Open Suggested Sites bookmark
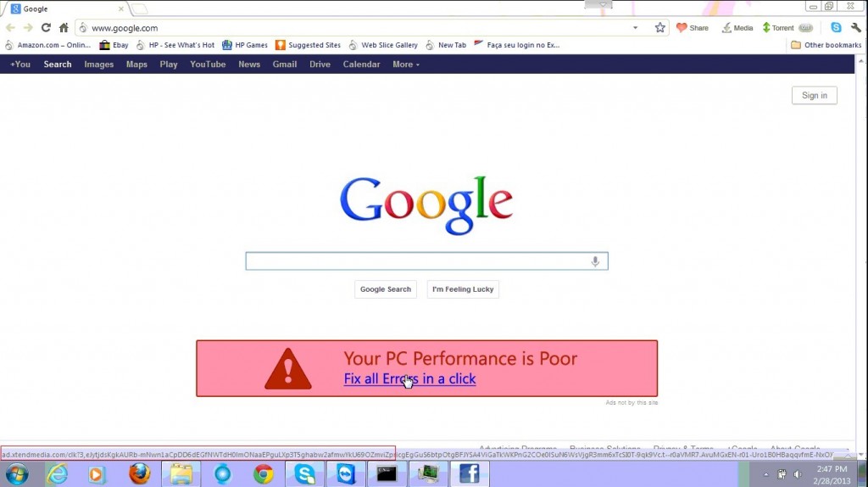 coord(308,45)
